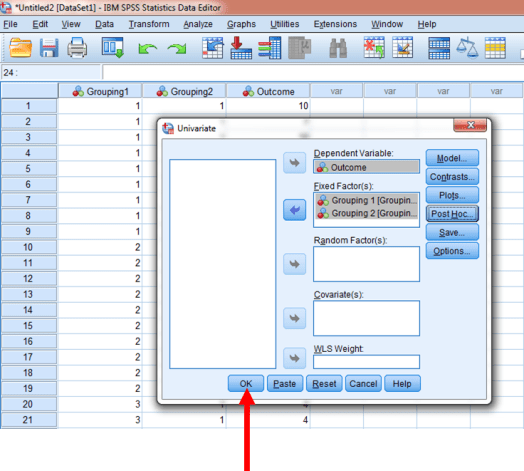Save the dataset with floppy disk icon
The image size is (524, 471).
[49, 47]
